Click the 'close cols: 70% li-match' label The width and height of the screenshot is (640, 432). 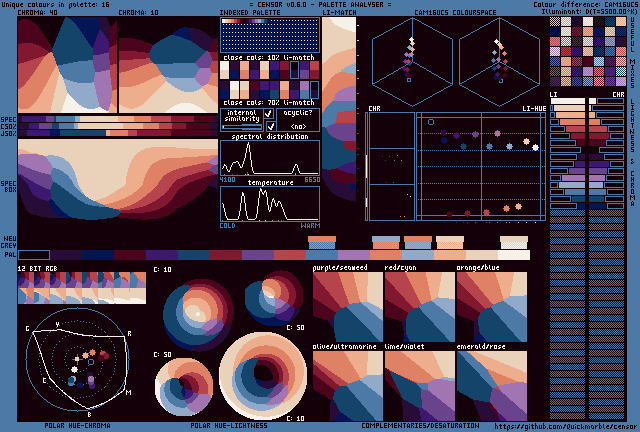click(269, 102)
